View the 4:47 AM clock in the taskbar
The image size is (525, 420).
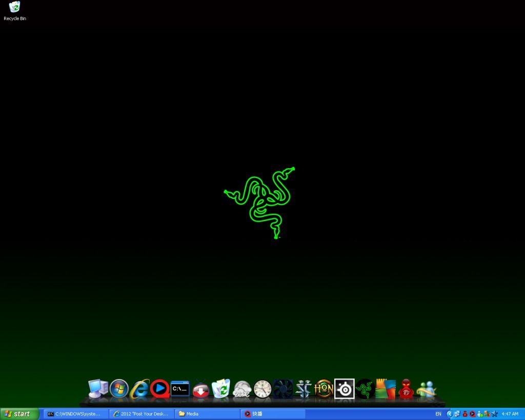point(510,414)
